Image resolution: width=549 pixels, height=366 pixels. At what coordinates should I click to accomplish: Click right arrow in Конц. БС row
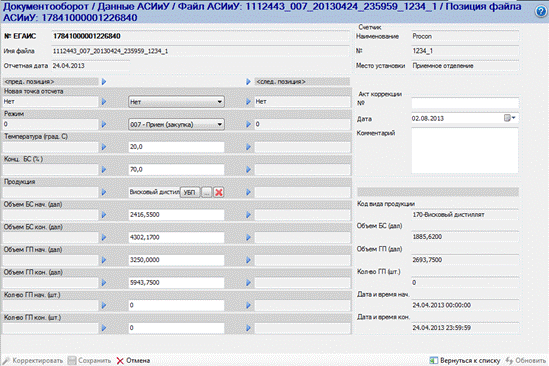248,170
